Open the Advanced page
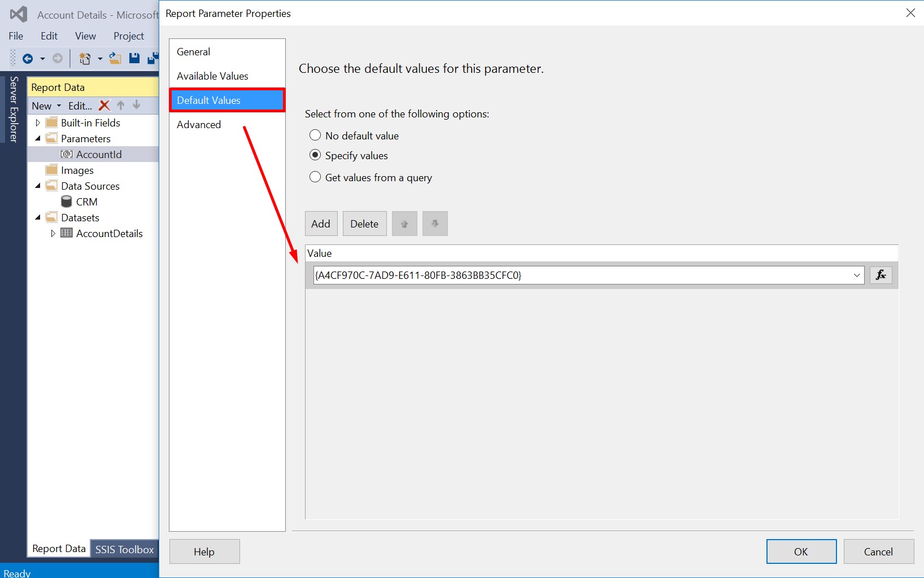Screen dimensions: 924x578 pyautogui.click(x=199, y=124)
